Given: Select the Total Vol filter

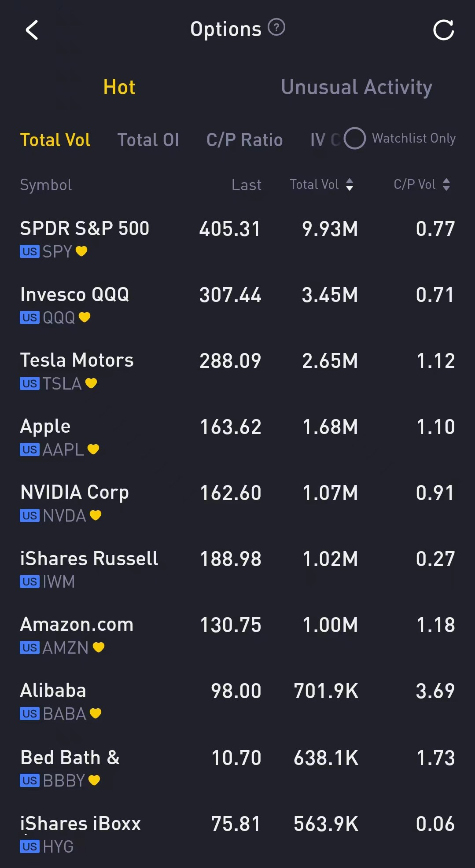Looking at the screenshot, I should pyautogui.click(x=55, y=140).
